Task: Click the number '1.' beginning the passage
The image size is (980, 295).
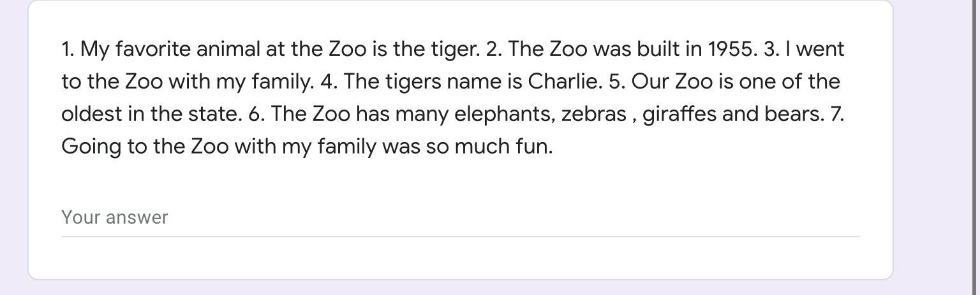Action: point(68,50)
